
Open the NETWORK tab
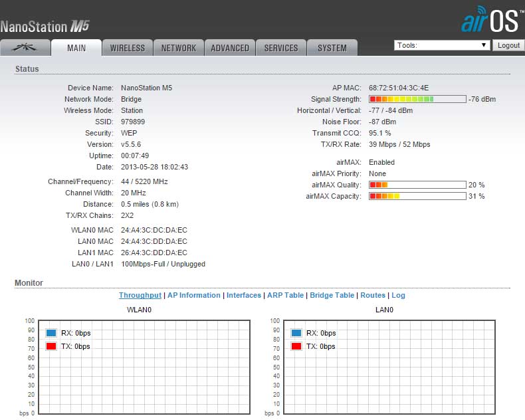(x=179, y=48)
